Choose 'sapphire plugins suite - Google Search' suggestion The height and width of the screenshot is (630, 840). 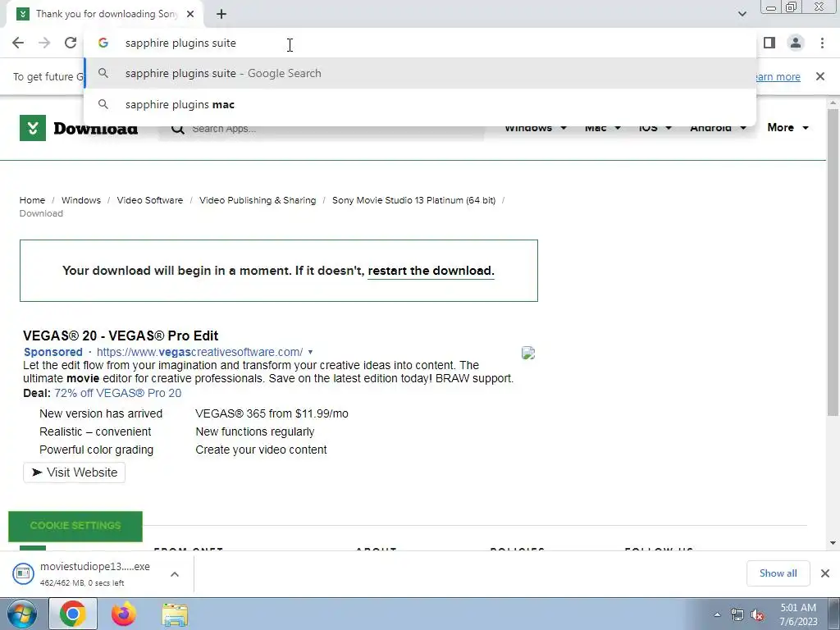(x=420, y=73)
